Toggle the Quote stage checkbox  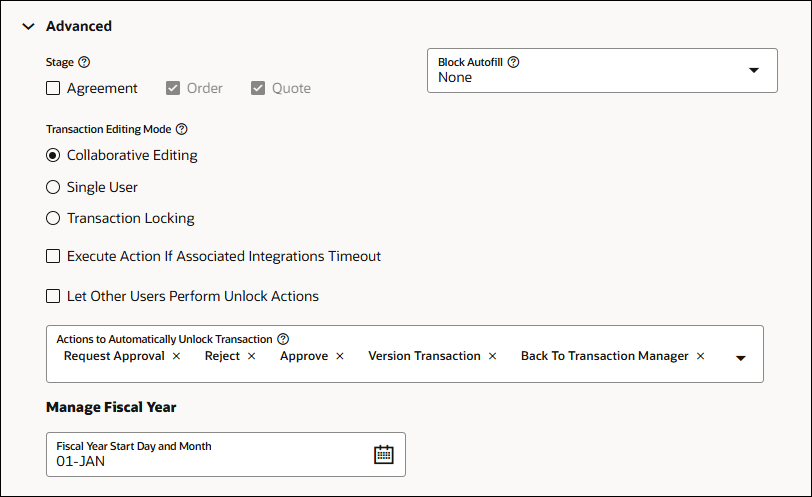click(259, 88)
